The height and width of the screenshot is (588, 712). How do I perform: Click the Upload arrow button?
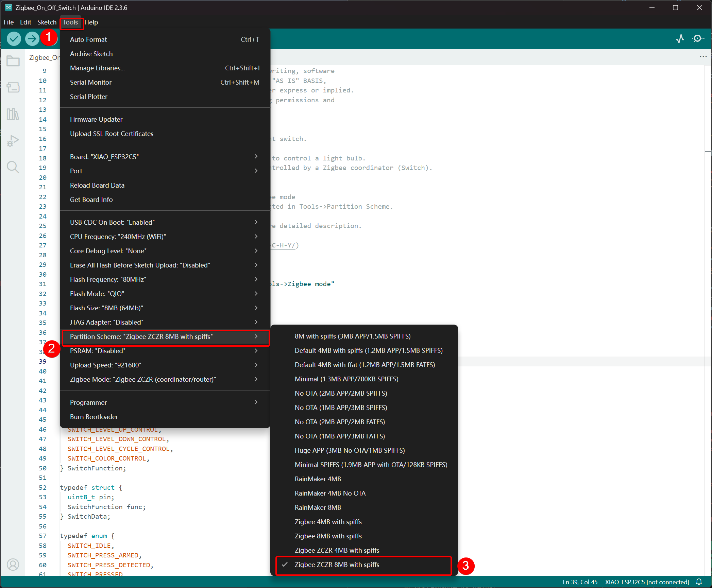[32, 39]
